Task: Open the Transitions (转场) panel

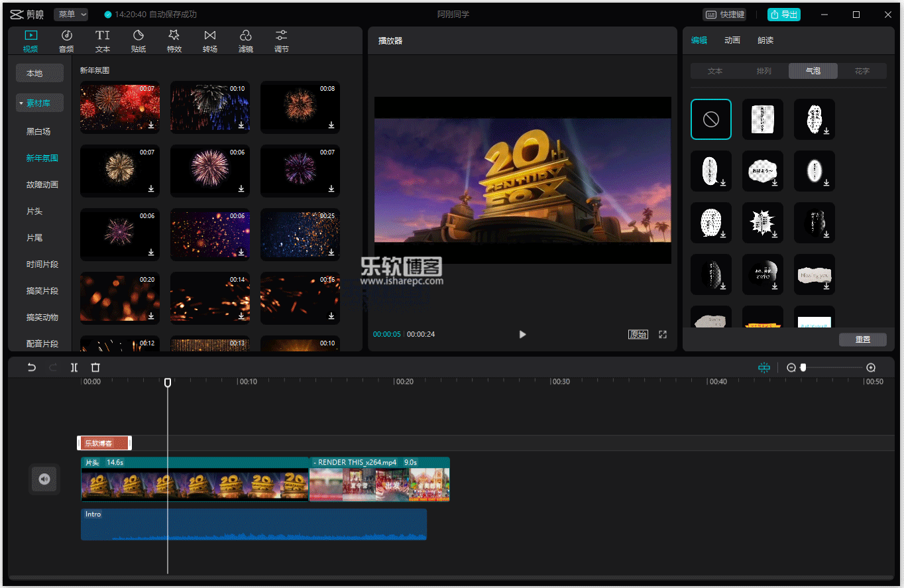Action: click(x=209, y=40)
